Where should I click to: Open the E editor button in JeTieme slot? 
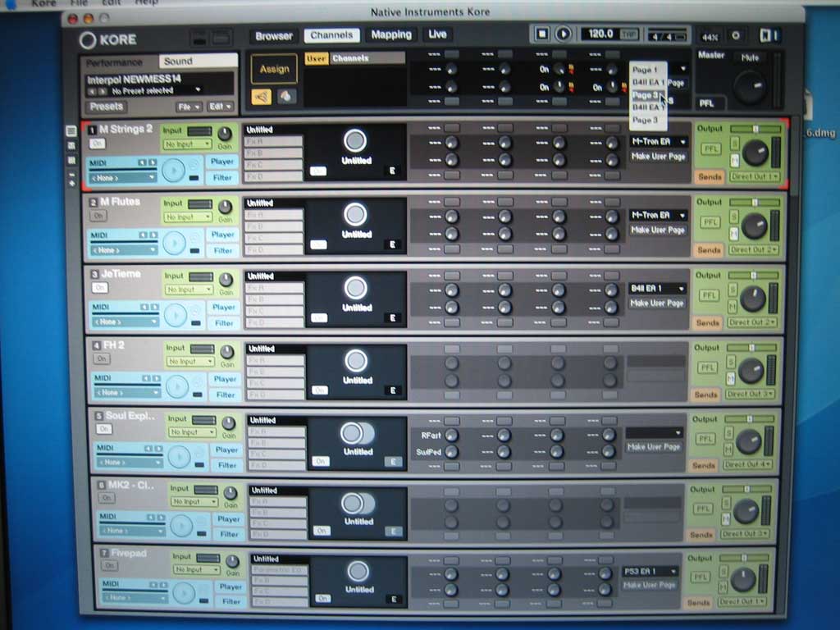pyautogui.click(x=393, y=317)
